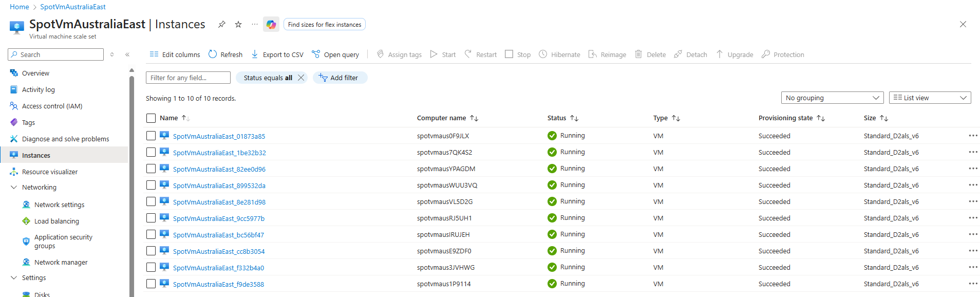Click the Detach toolbar item
The image size is (980, 297).
(690, 54)
